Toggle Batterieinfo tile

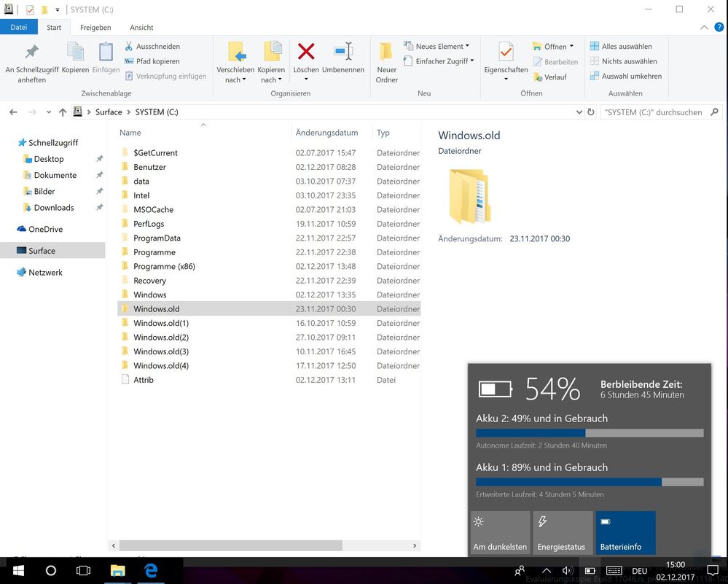click(x=625, y=532)
